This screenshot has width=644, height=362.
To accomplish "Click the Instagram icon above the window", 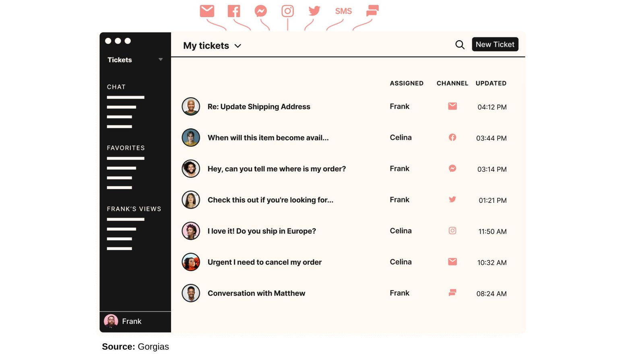I will coord(287,11).
